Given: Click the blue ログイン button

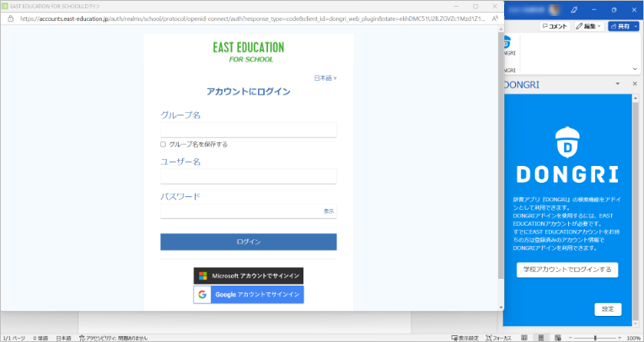Looking at the screenshot, I should (249, 242).
